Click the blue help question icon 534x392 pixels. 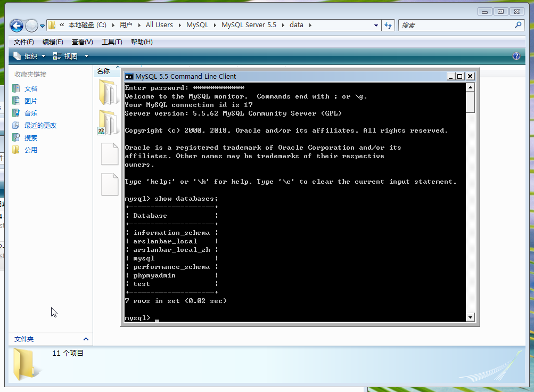(516, 56)
